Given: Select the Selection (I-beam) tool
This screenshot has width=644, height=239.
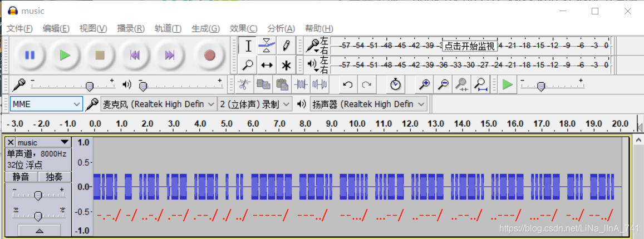Looking at the screenshot, I should tap(248, 46).
